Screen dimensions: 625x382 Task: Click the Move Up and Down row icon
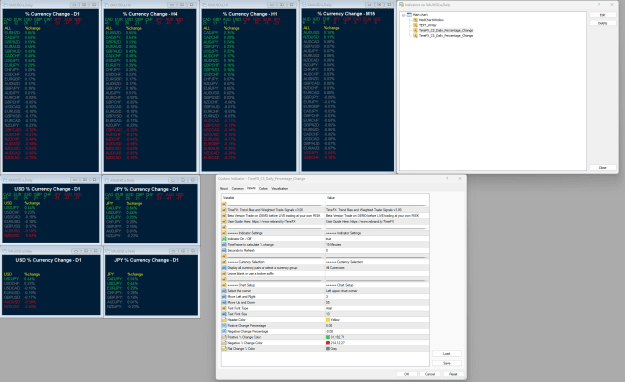coord(224,303)
